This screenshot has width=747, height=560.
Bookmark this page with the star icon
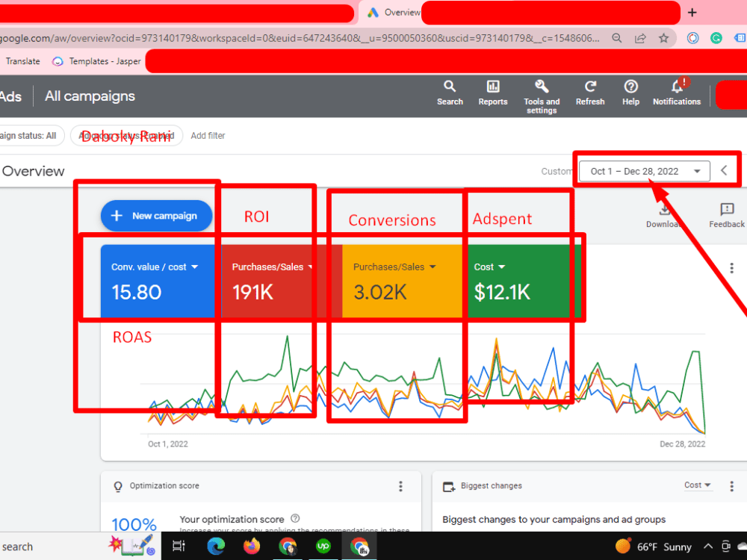click(x=663, y=38)
